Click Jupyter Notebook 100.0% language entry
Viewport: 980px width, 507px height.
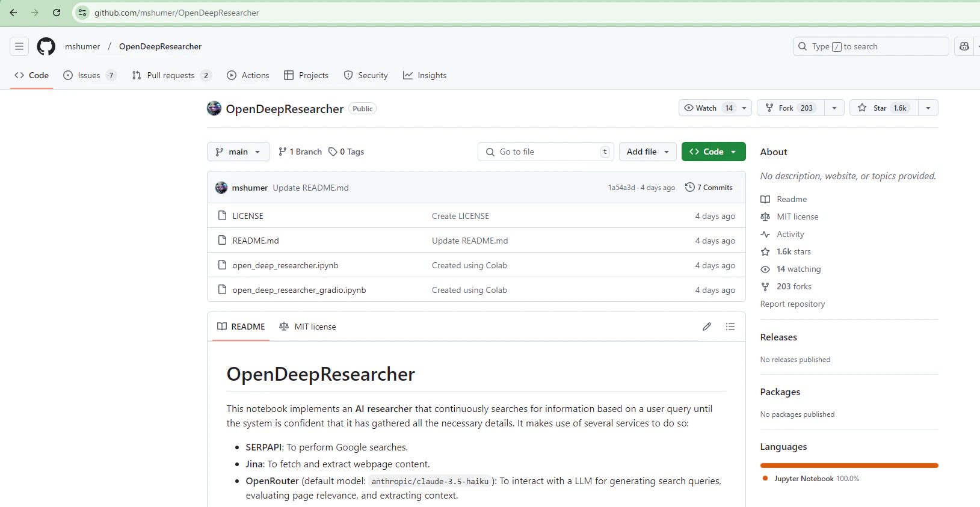point(811,479)
